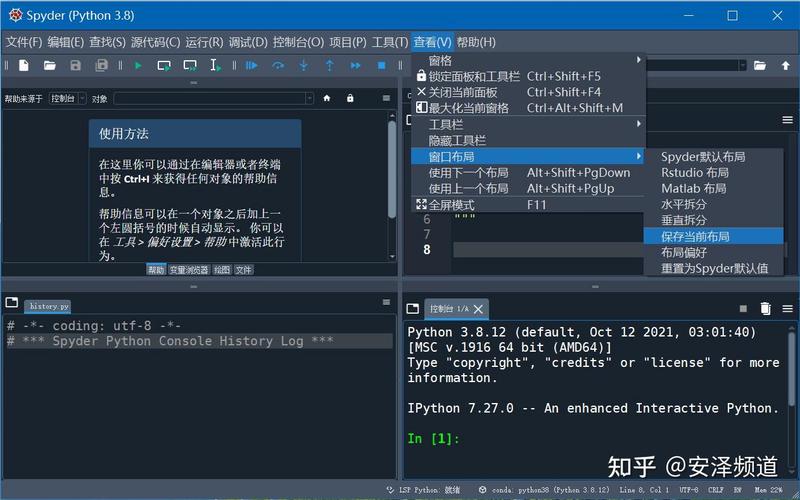Run selection or current line icon
The image size is (800, 500).
pos(215,65)
